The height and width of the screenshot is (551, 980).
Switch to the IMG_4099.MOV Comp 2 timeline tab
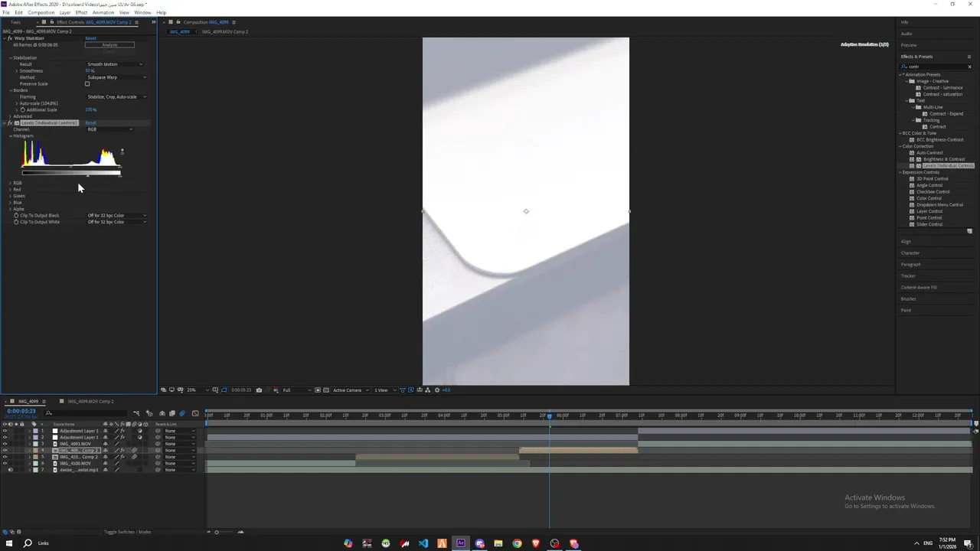91,401
